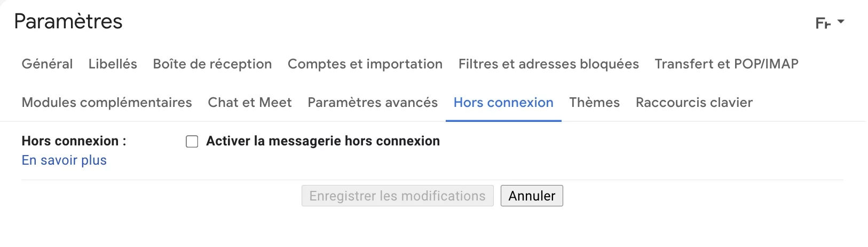Open Comptes et importation tab
Image resolution: width=868 pixels, height=247 pixels.
[x=365, y=64]
